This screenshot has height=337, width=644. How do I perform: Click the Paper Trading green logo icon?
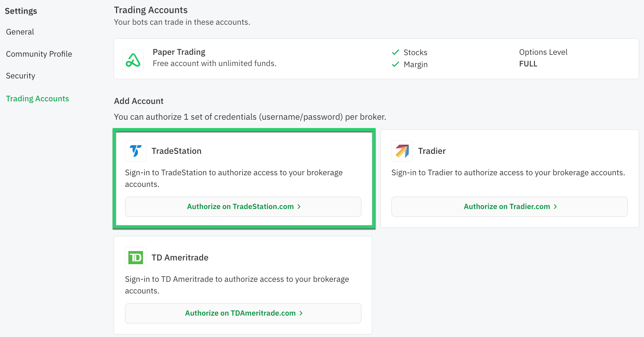click(x=133, y=59)
